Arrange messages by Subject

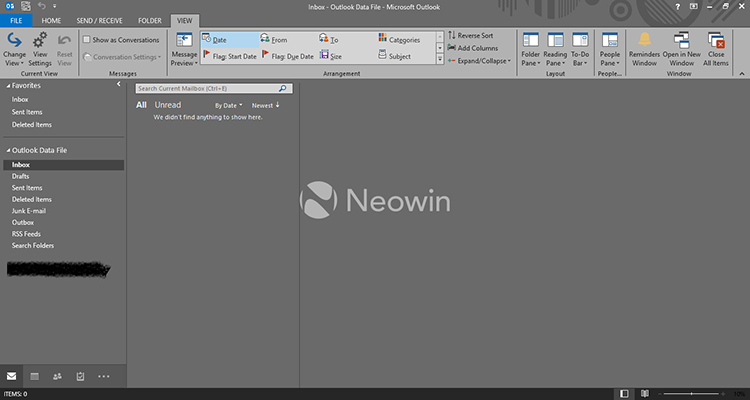pyautogui.click(x=395, y=56)
